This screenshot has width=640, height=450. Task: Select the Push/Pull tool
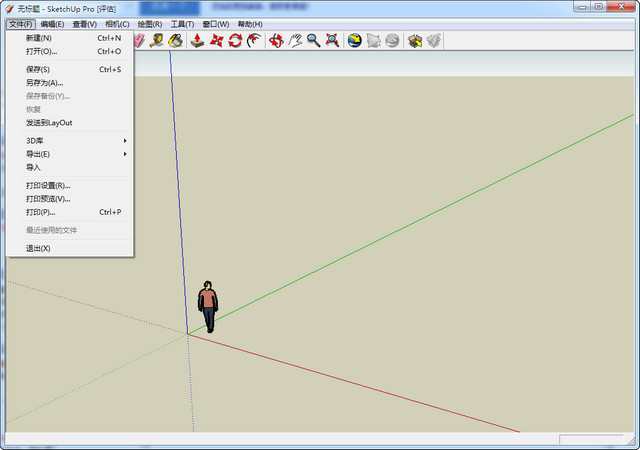(198, 41)
